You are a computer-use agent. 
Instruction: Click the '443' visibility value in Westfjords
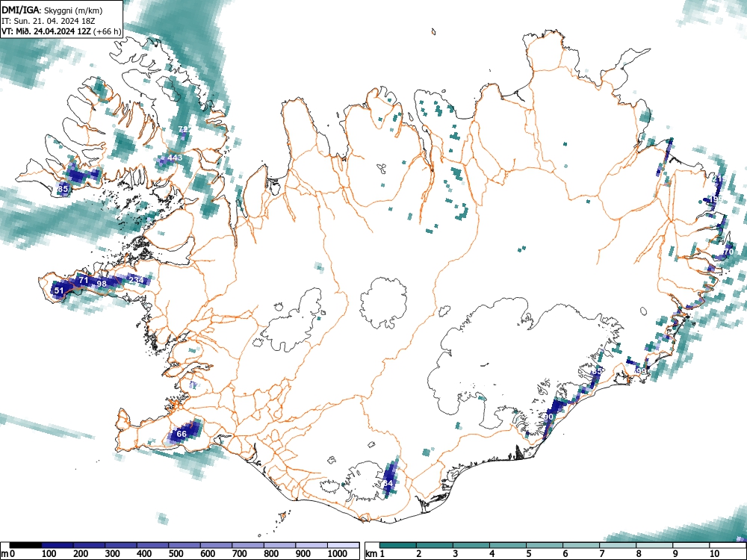coord(175,158)
